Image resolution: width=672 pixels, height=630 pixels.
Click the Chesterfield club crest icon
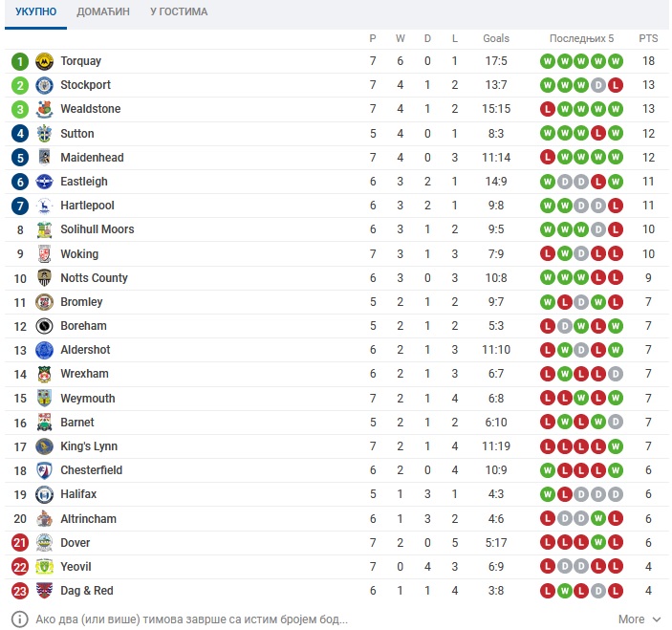tap(44, 470)
